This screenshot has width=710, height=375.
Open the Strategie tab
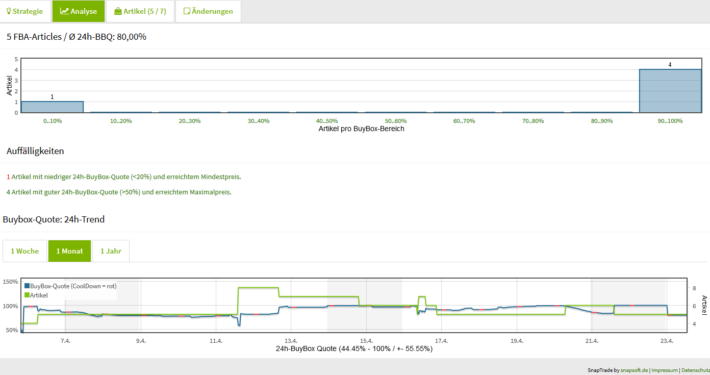(x=25, y=11)
